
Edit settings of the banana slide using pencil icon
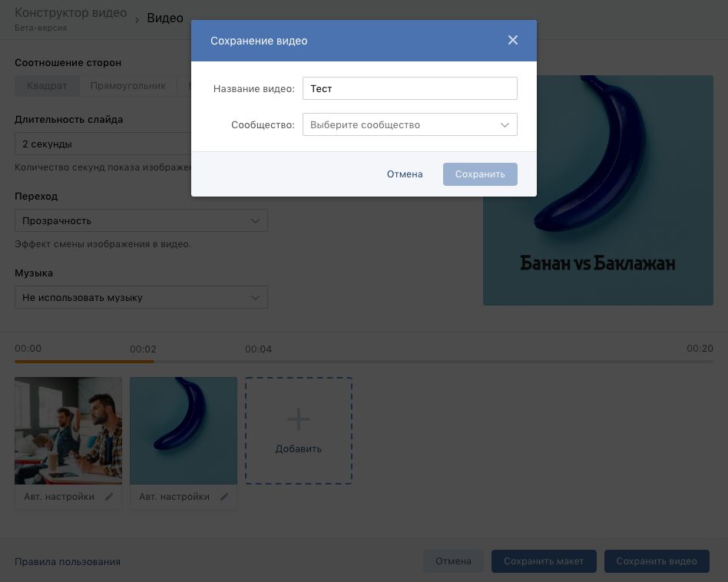(x=224, y=497)
